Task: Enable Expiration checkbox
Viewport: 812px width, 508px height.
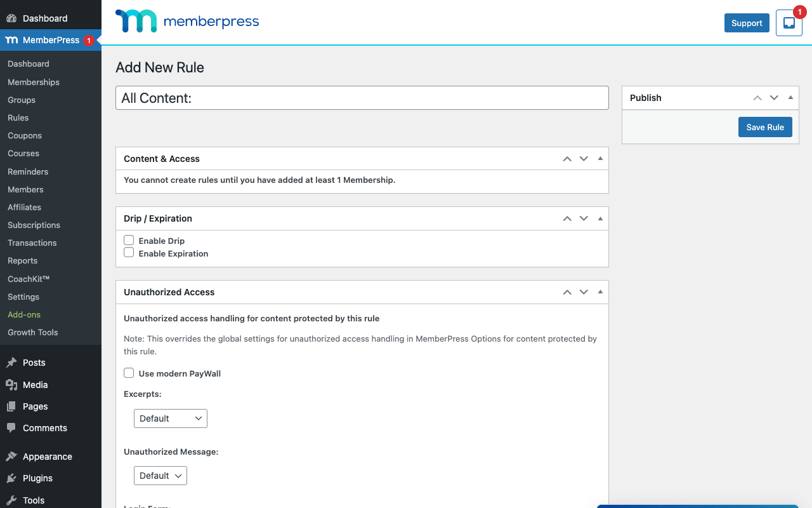Action: coord(129,253)
